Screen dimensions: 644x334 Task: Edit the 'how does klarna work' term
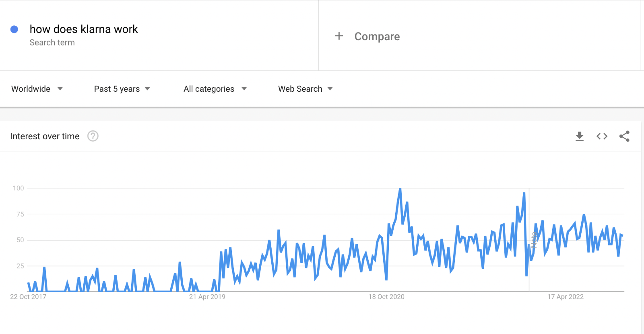[x=84, y=29]
